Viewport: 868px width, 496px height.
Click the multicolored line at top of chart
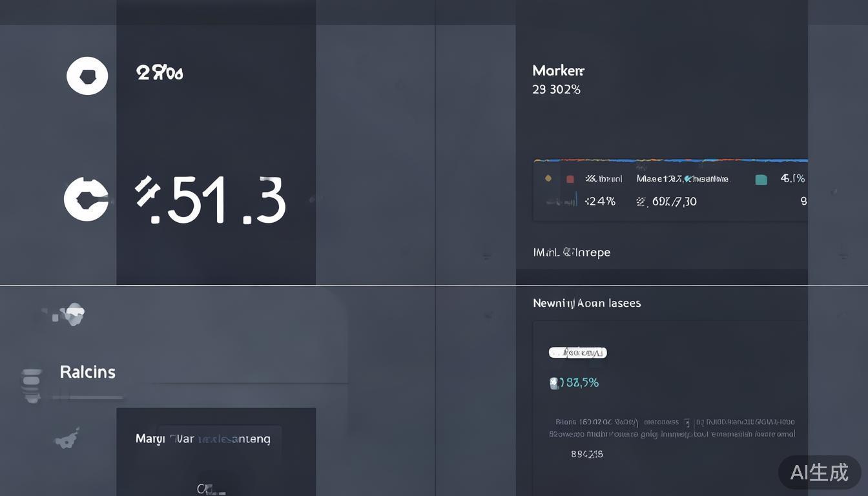click(670, 160)
